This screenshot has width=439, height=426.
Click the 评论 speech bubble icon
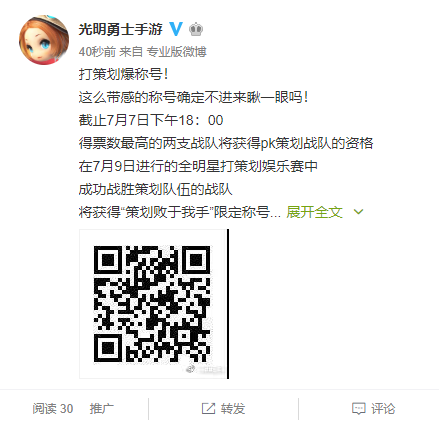pyautogui.click(x=359, y=409)
